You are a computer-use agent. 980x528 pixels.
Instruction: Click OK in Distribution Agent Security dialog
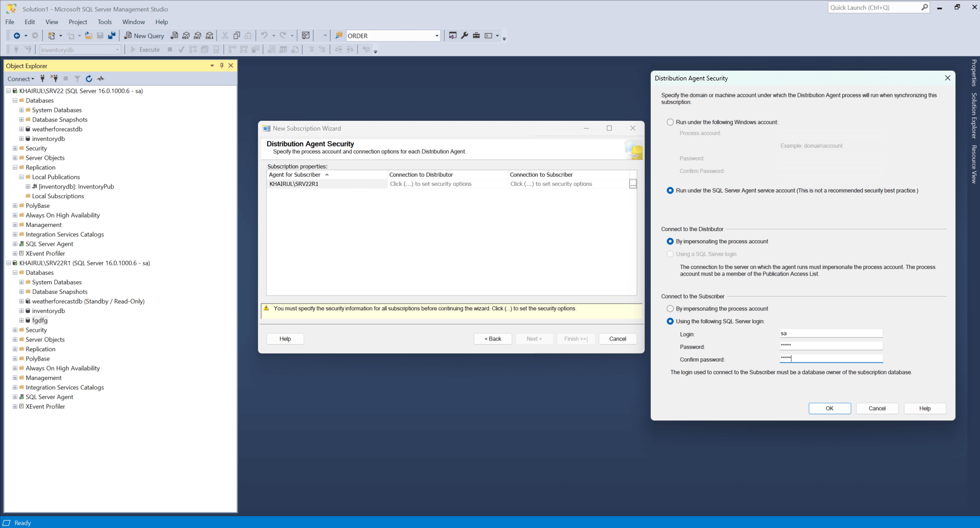[x=829, y=409]
